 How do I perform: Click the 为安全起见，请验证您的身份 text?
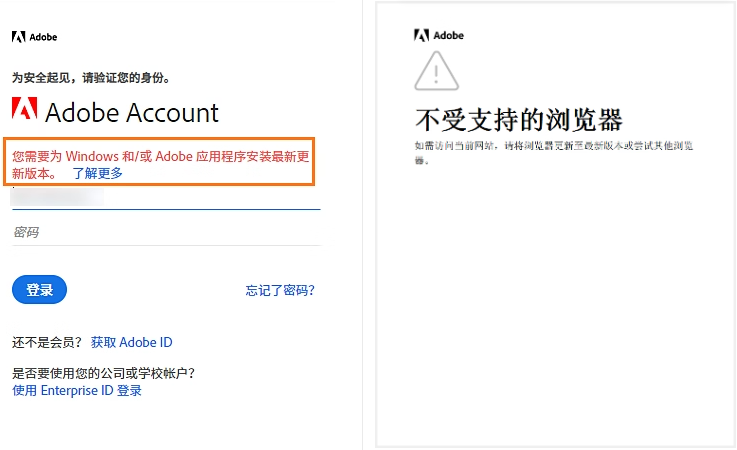pyautogui.click(x=90, y=77)
